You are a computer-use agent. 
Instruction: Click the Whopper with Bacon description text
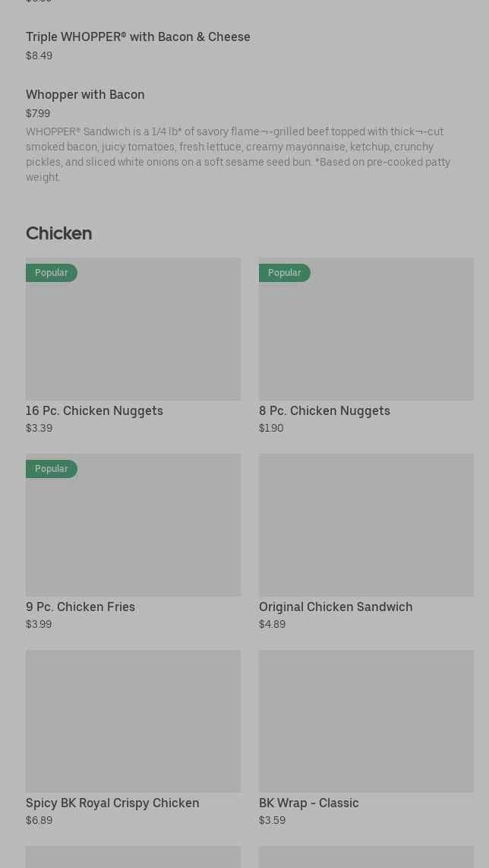click(x=238, y=154)
